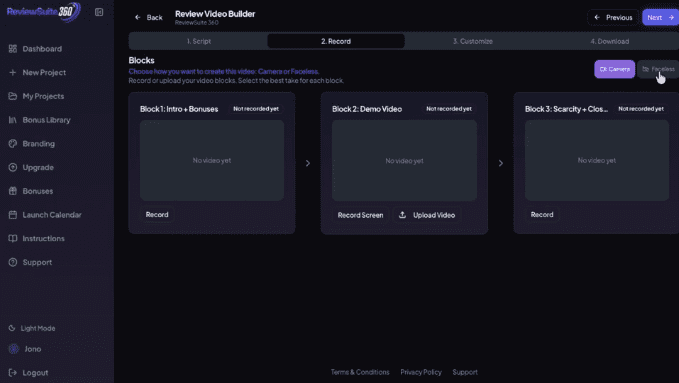Open the 3. Customize tab
The height and width of the screenshot is (383, 679).
pyautogui.click(x=473, y=41)
